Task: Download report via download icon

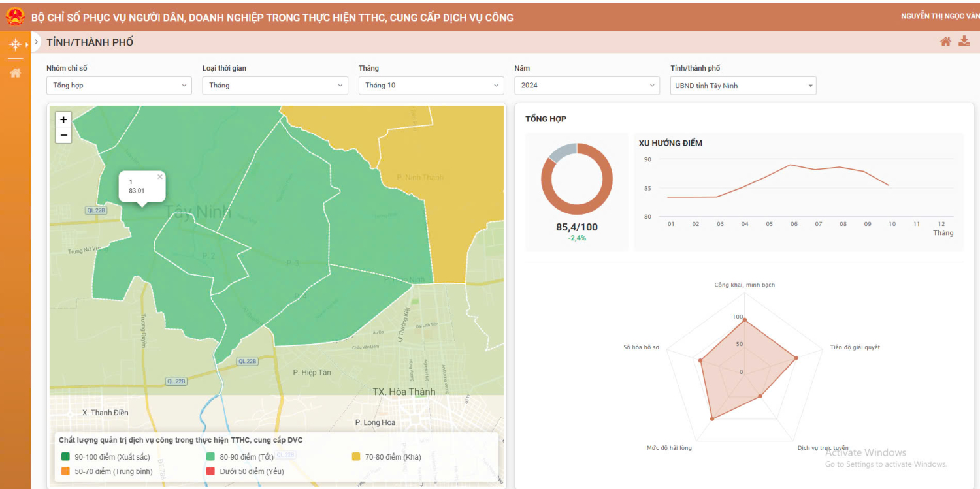Action: (x=964, y=41)
